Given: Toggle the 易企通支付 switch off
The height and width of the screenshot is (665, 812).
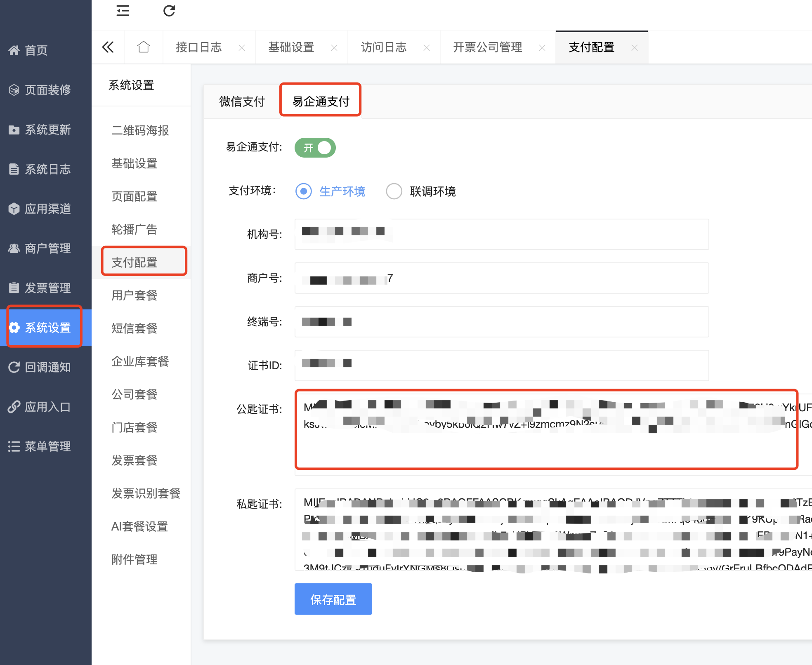Looking at the screenshot, I should 315,148.
